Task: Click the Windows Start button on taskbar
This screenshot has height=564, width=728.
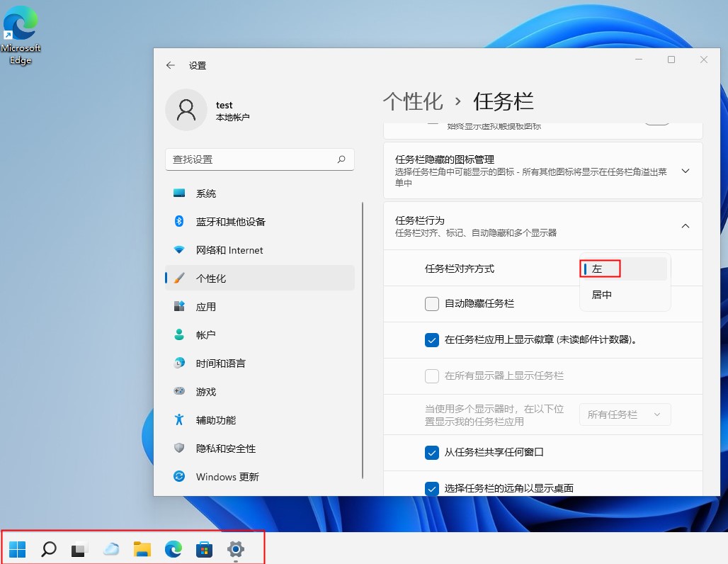Action: 18,549
